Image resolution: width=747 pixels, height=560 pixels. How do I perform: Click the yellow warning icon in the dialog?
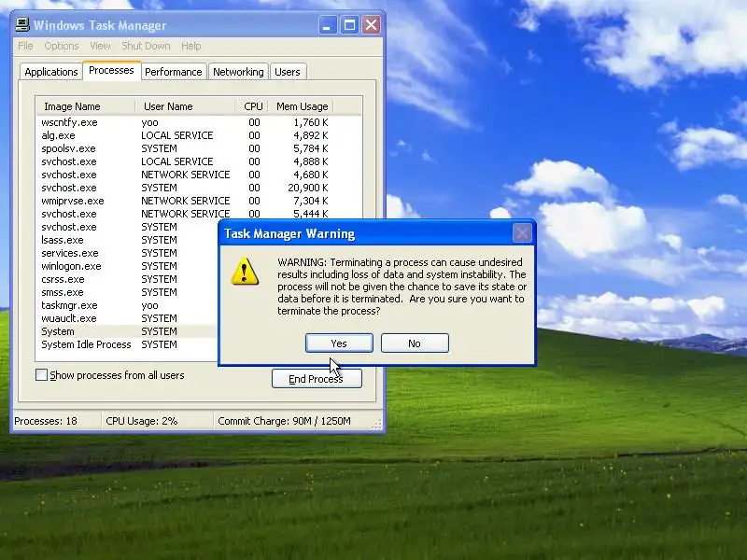[x=245, y=272]
